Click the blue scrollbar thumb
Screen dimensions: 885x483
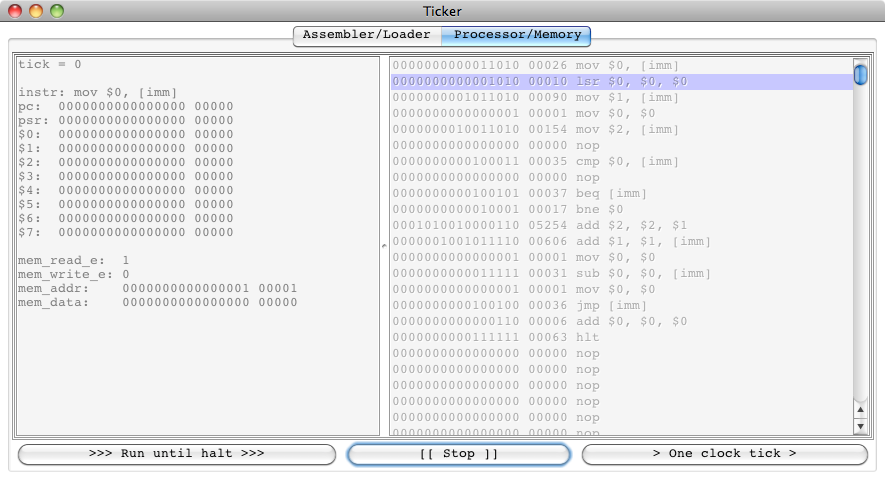pos(860,74)
